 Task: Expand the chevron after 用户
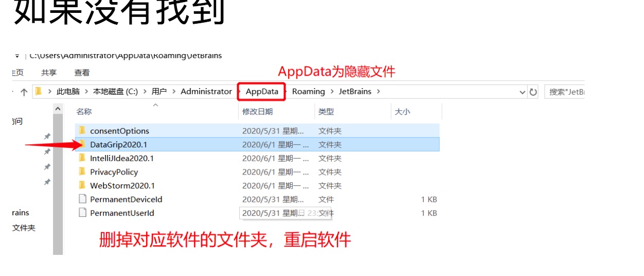click(174, 92)
